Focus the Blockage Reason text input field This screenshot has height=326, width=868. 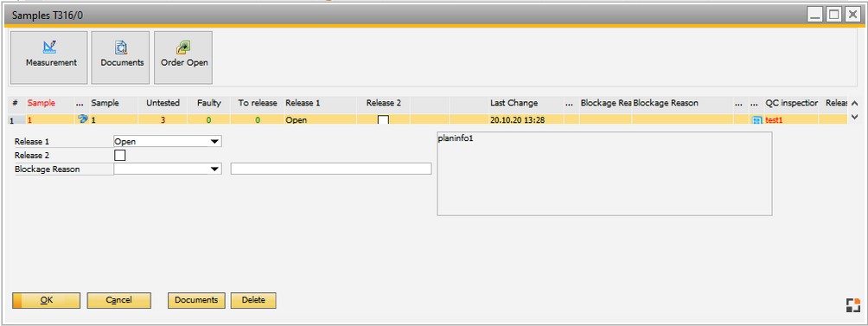(331, 169)
